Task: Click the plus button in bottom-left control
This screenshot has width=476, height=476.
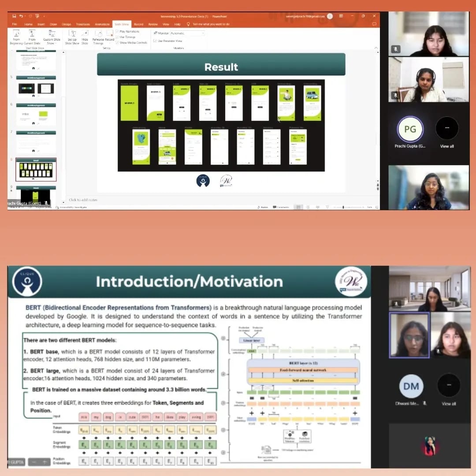Action: coord(45,462)
